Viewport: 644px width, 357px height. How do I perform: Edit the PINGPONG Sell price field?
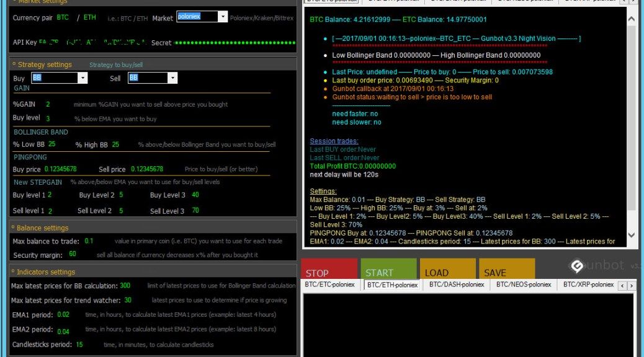point(147,169)
